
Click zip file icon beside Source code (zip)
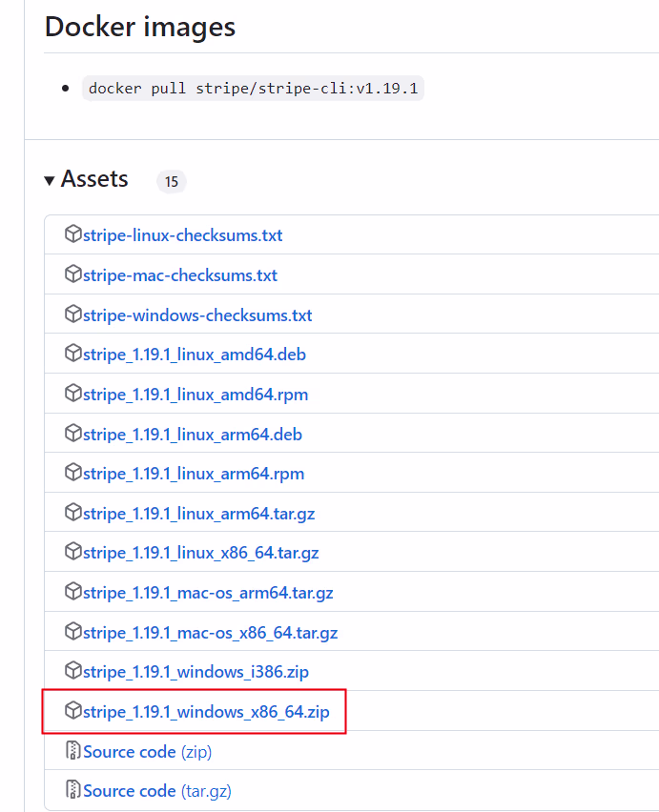click(73, 750)
